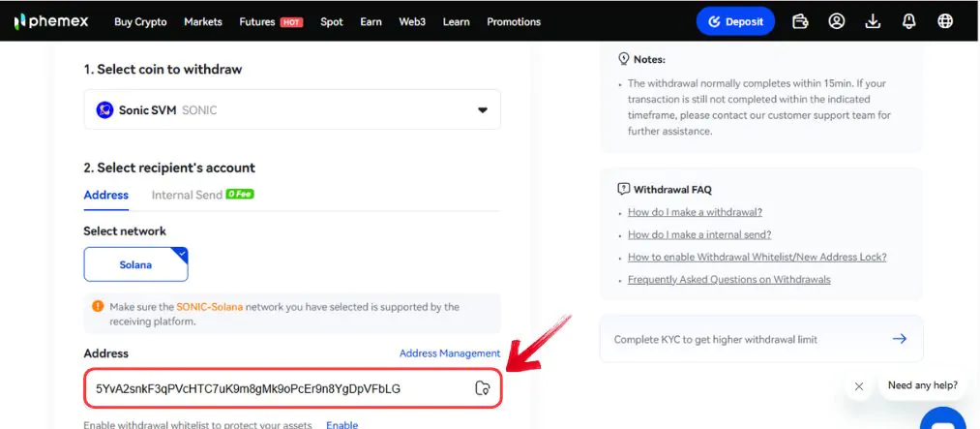Screen dimensions: 980x429
Task: Open How do I make a withdrawal
Action: point(695,212)
